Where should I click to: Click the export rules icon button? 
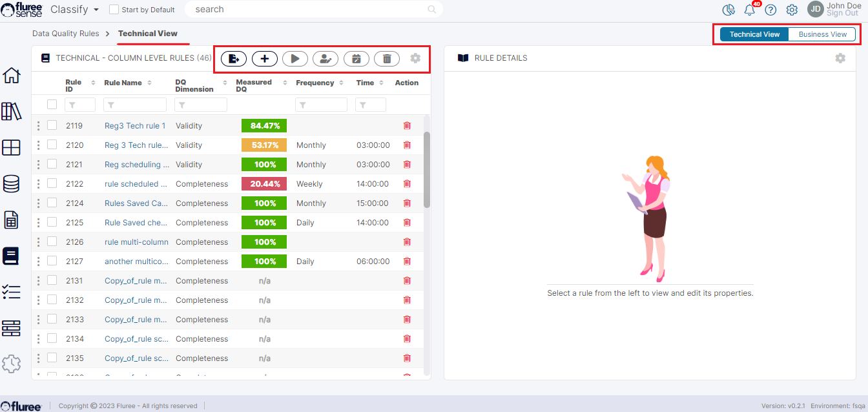(x=234, y=59)
